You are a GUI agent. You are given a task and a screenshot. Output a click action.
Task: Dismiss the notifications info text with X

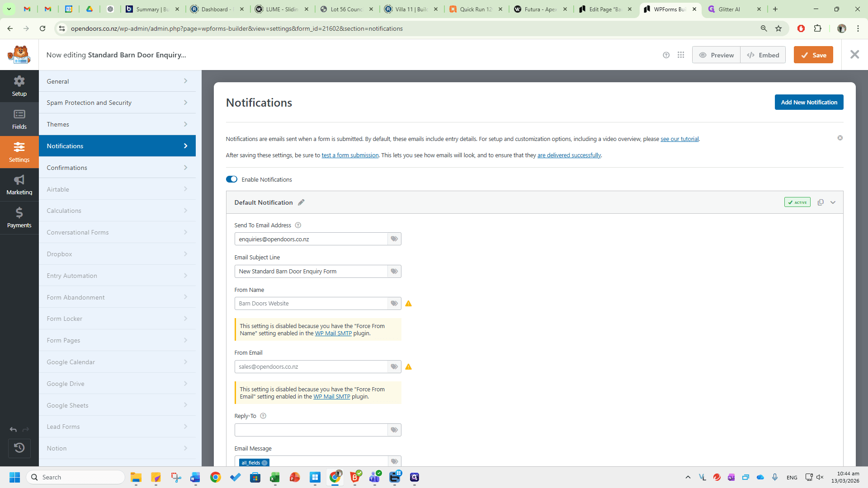(x=840, y=138)
